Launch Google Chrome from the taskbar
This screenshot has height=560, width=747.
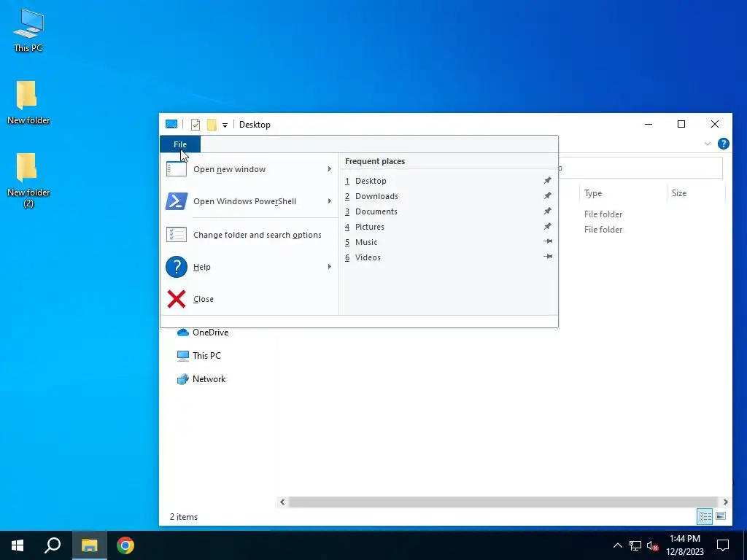pyautogui.click(x=125, y=545)
